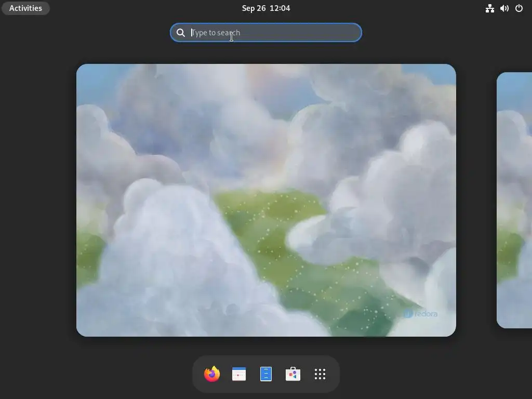The height and width of the screenshot is (399, 532).
Task: Open the Sep 26 12:04 clock menu
Action: [266, 8]
